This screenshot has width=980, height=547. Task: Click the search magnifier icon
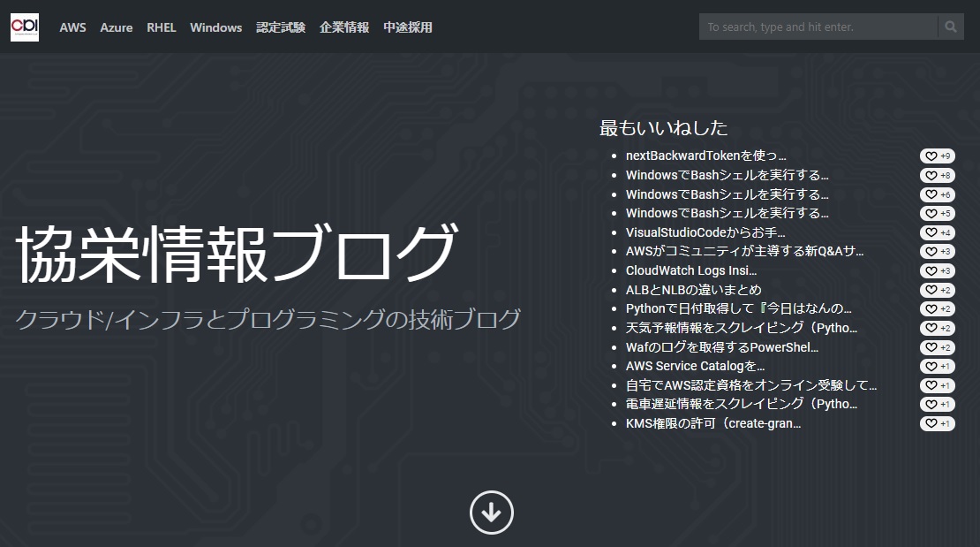tap(951, 27)
